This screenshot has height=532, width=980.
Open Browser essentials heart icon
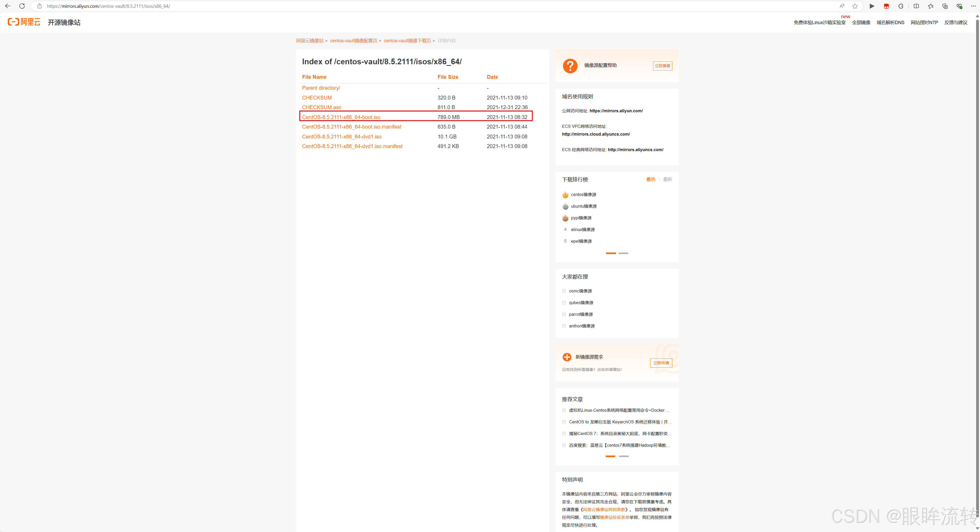click(960, 6)
